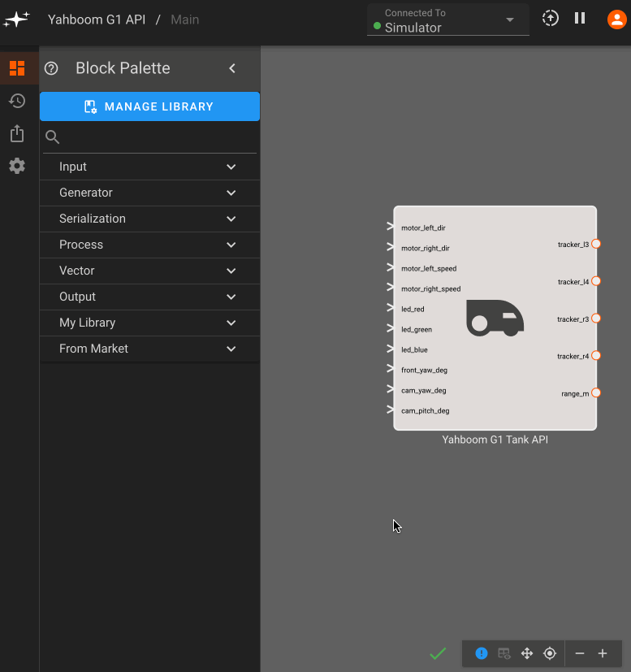
Task: Click the front_yaw_deg input label
Action: pos(424,371)
